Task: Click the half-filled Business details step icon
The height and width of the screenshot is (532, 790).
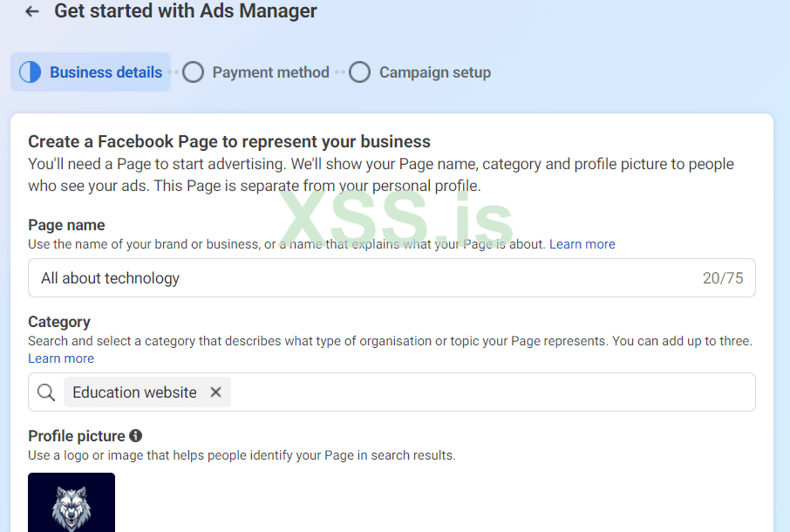Action: tap(30, 72)
